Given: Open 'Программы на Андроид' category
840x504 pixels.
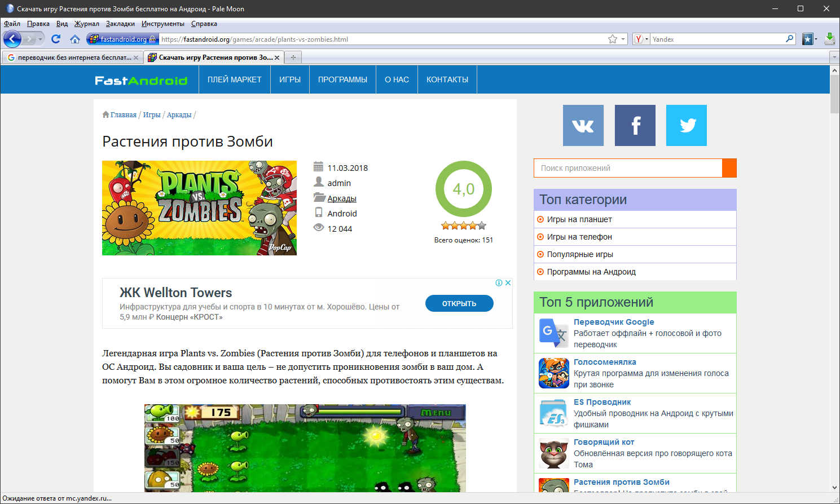Looking at the screenshot, I should pos(591,272).
